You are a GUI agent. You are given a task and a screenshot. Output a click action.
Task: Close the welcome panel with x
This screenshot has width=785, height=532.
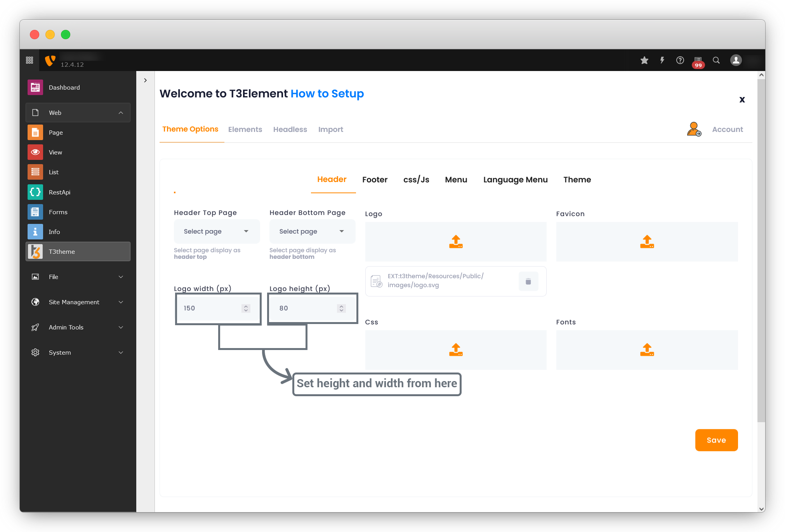tap(742, 99)
